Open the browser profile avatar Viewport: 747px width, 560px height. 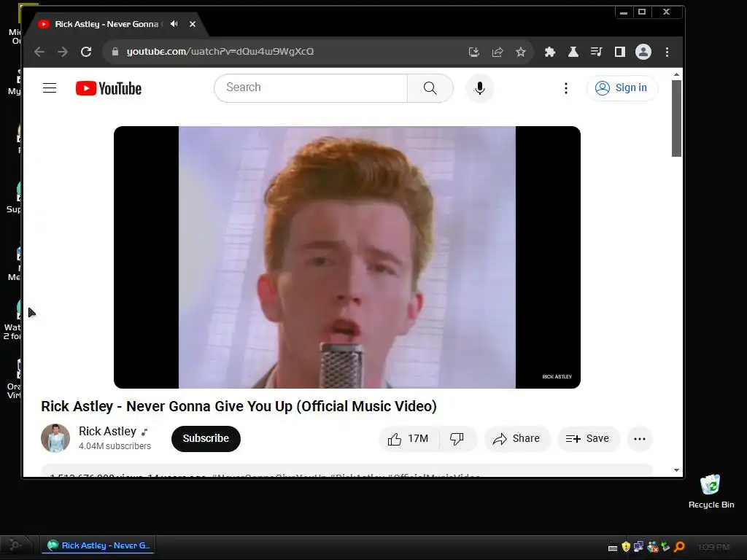pyautogui.click(x=643, y=52)
